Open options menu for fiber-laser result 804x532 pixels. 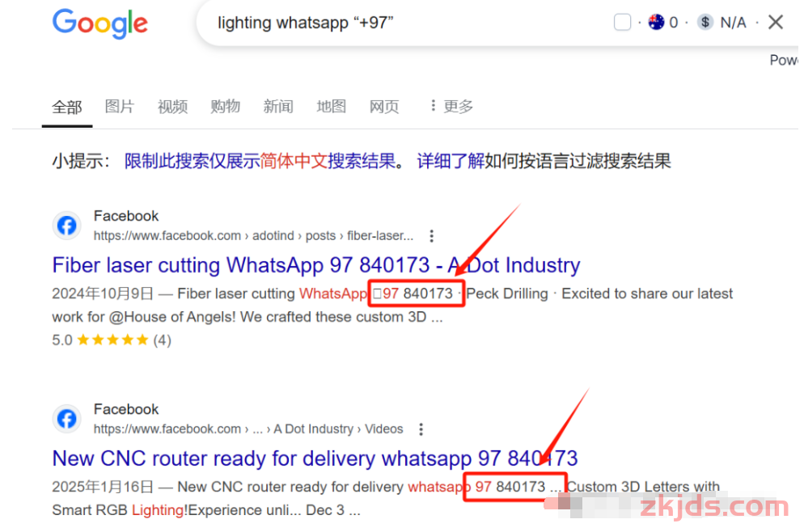click(432, 236)
